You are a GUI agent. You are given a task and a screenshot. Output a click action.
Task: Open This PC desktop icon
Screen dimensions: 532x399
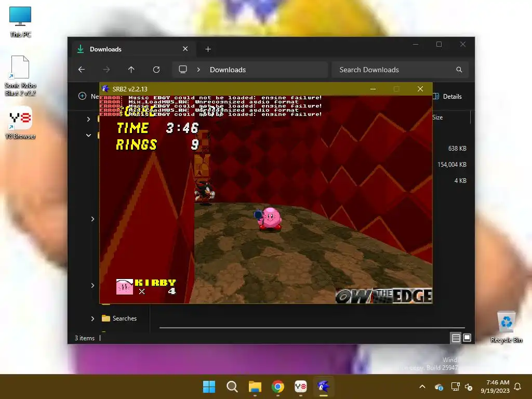pyautogui.click(x=20, y=22)
